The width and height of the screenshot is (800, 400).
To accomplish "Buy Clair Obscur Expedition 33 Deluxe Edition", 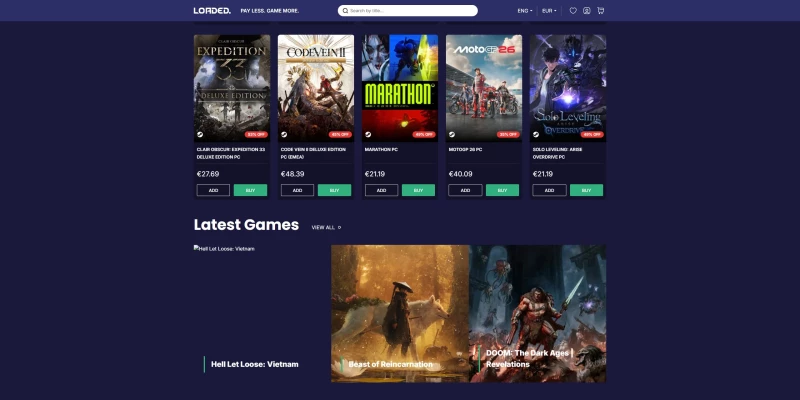I will tap(251, 190).
